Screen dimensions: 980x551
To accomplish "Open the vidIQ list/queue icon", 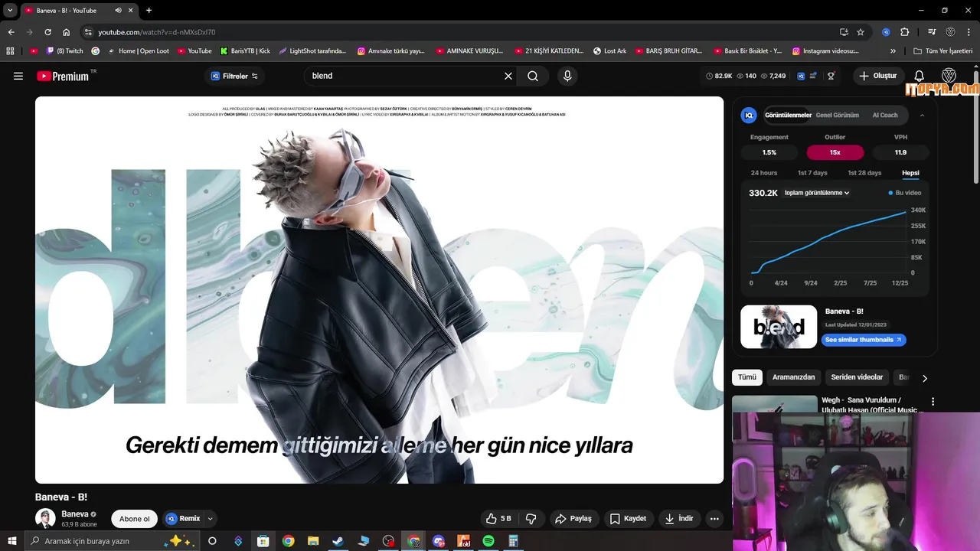I will coord(813,76).
